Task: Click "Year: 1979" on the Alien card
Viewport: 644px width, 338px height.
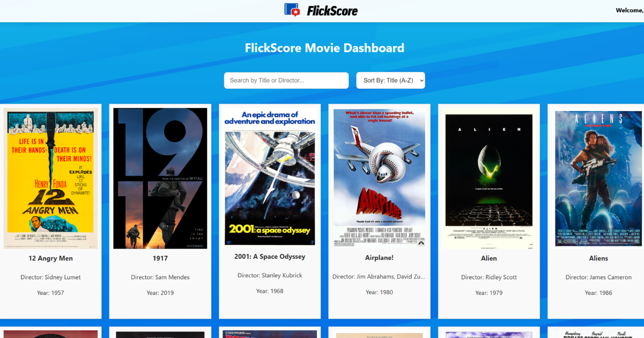Action: tap(489, 293)
